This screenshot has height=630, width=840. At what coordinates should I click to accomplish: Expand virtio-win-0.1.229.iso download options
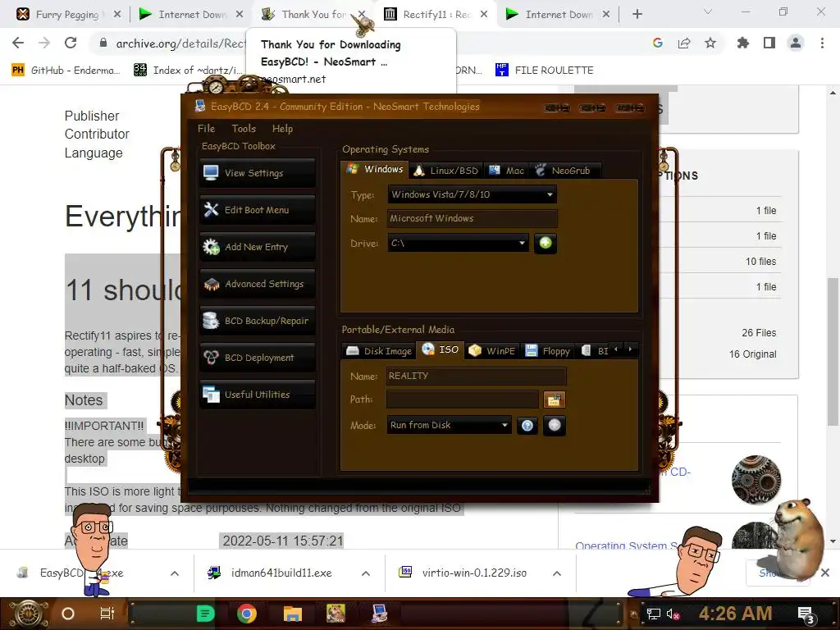(557, 573)
